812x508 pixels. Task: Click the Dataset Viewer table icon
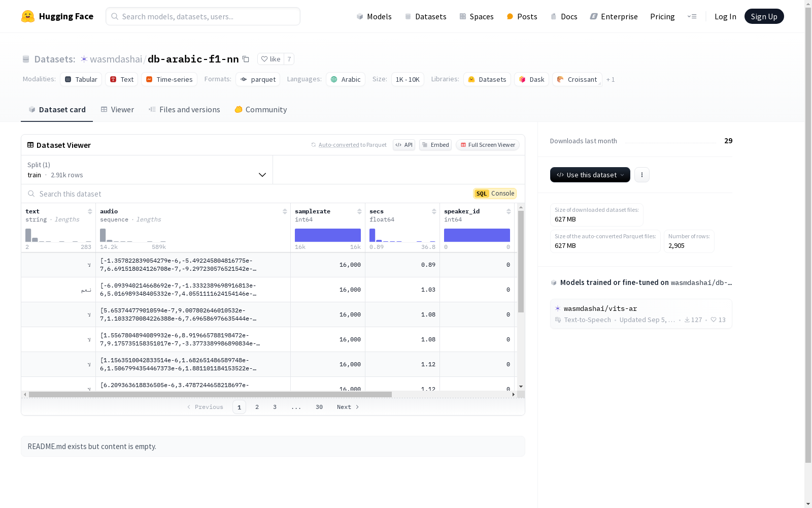(x=30, y=145)
